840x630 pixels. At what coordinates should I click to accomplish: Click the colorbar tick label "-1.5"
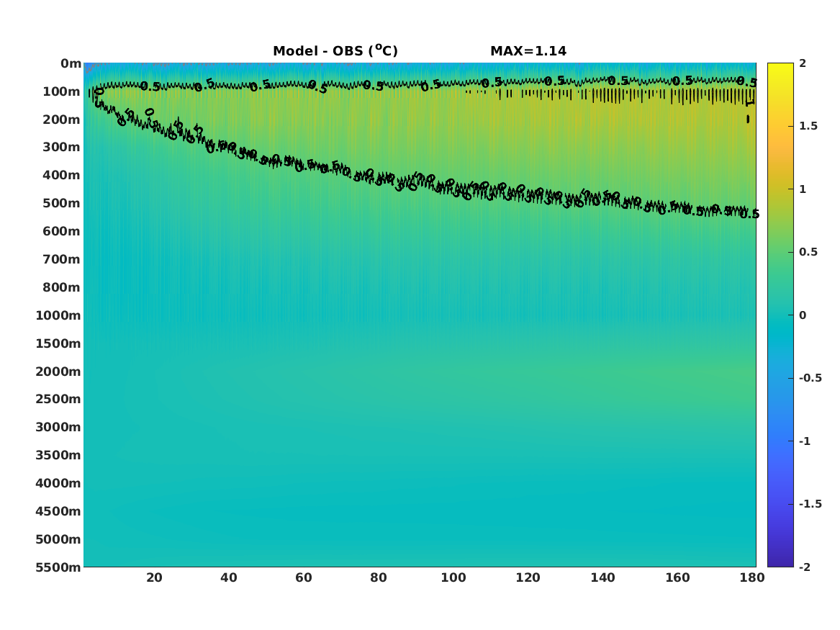[810, 503]
